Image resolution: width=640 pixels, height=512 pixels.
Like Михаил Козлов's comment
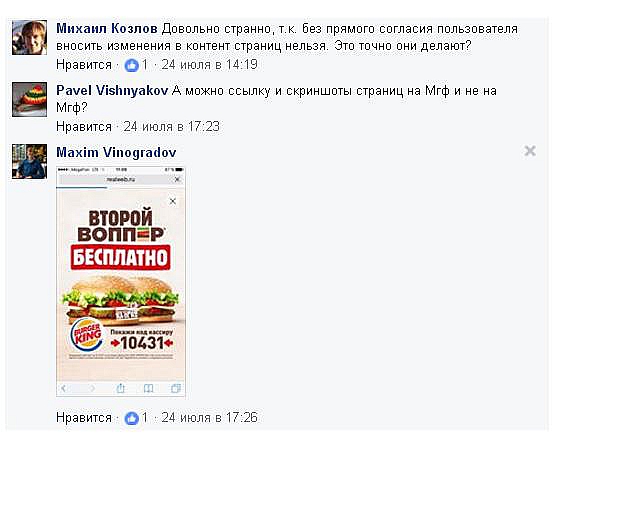84,65
